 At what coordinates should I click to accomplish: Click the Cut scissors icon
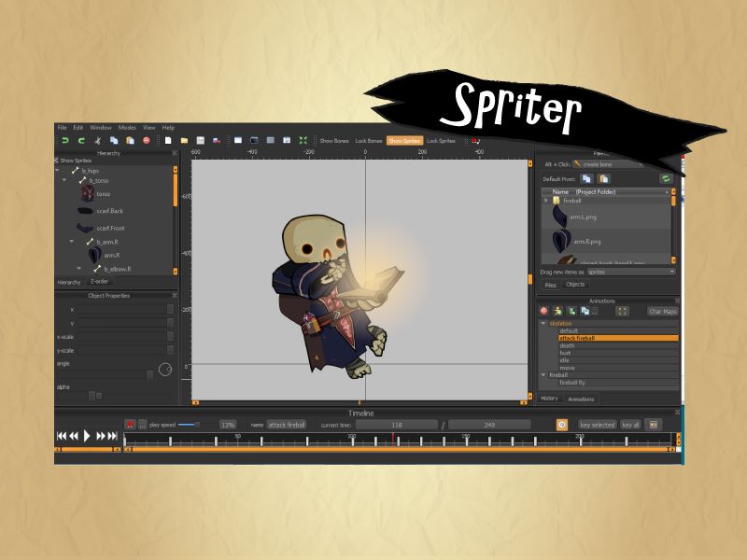point(98,141)
